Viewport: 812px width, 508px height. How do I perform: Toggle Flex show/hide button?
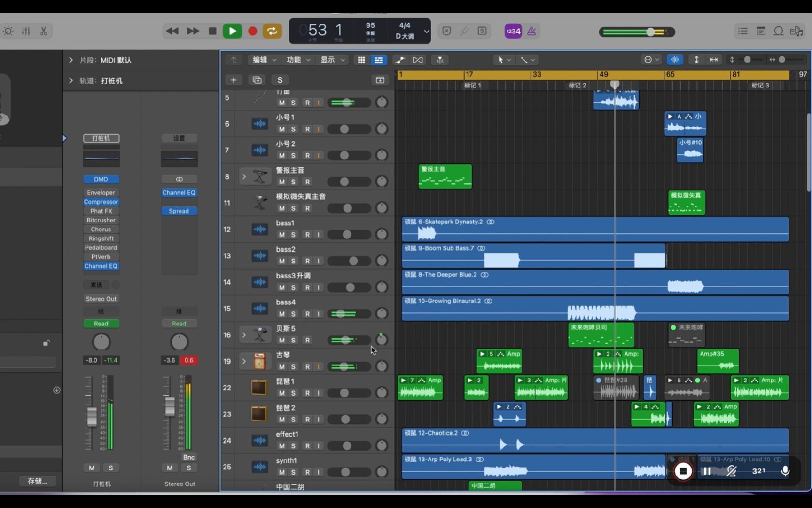(418, 60)
